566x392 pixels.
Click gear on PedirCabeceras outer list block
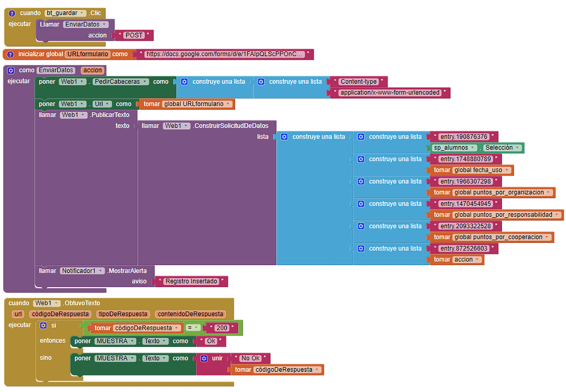click(185, 82)
